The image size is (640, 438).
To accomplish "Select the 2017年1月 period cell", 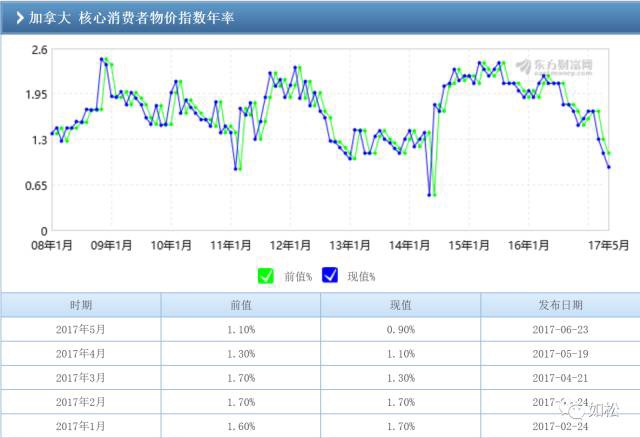I will [x=81, y=426].
